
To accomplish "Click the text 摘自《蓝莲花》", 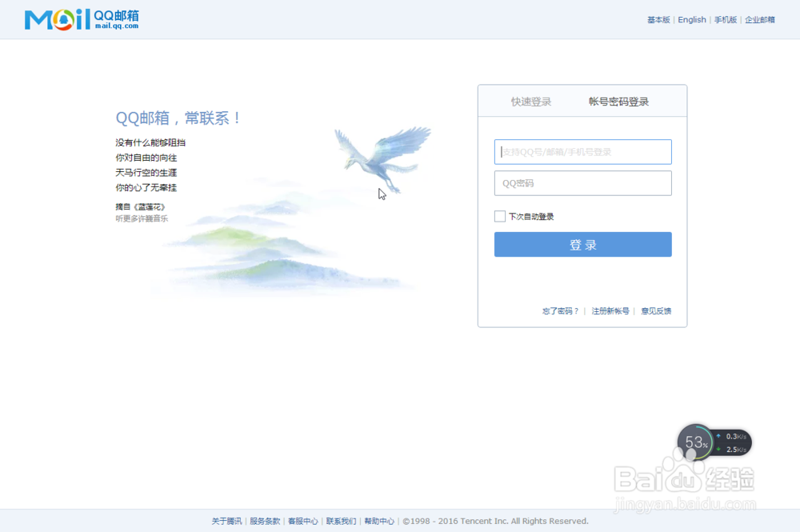I will tap(140, 207).
